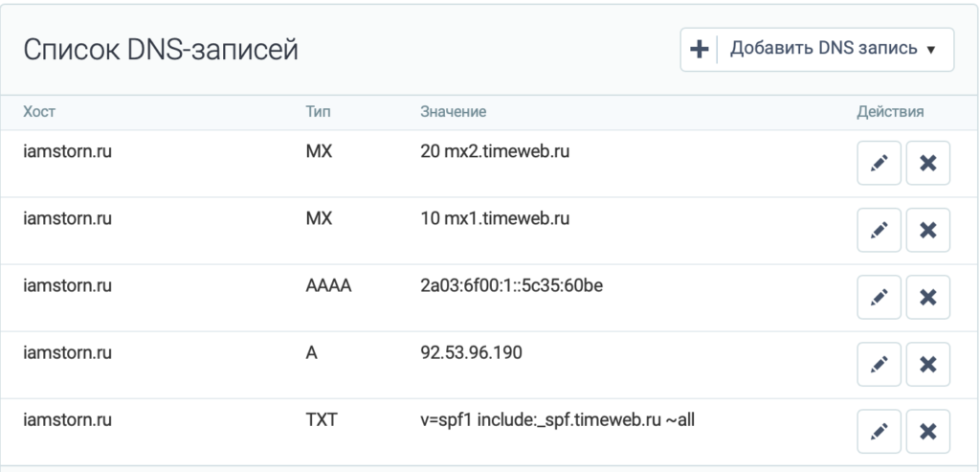Click the A type cell

[x=311, y=352]
